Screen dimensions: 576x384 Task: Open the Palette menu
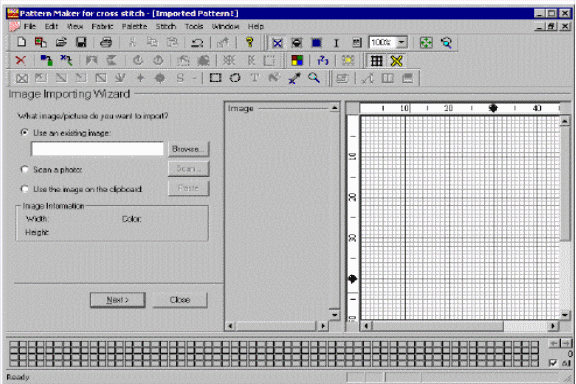pyautogui.click(x=134, y=26)
